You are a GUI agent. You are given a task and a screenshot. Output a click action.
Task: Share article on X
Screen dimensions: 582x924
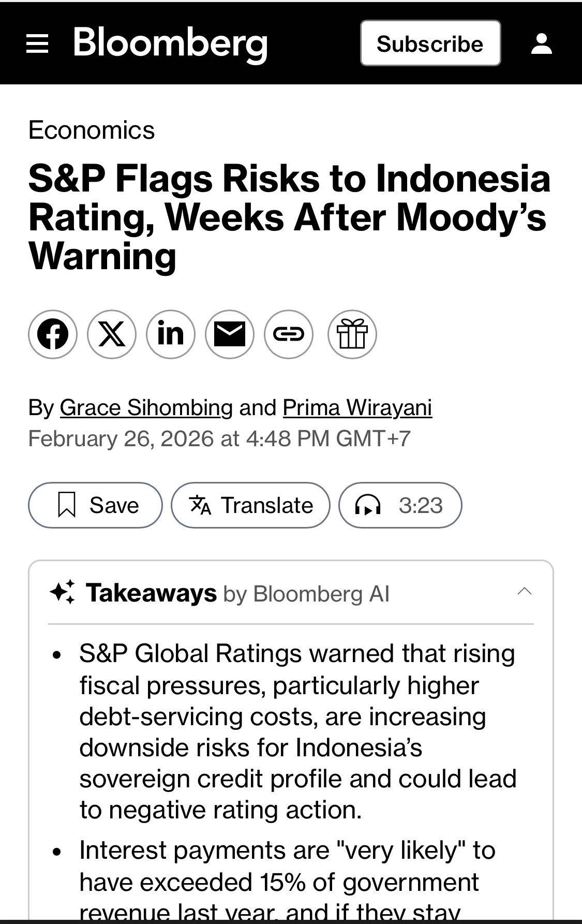point(112,334)
